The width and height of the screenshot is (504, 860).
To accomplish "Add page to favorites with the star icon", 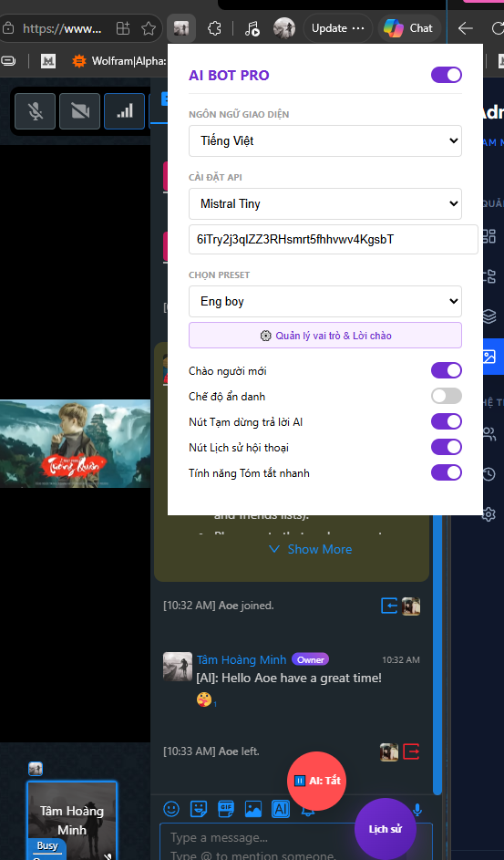I will (x=148, y=28).
